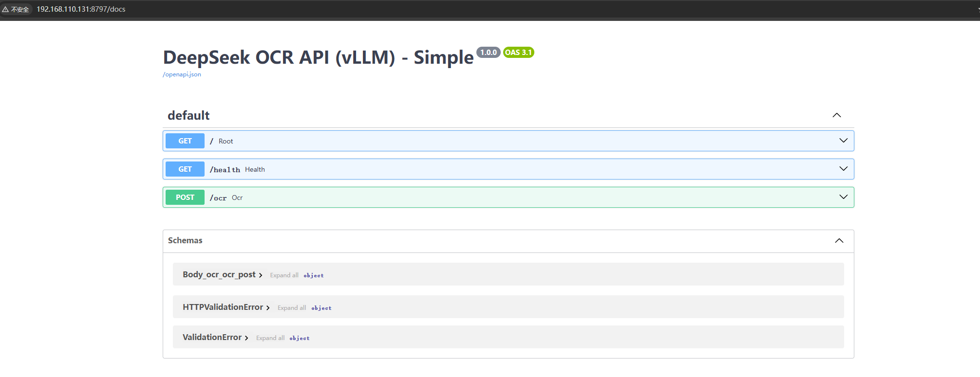Click the URL 192.168.110.131:8797/docs address field
980x377 pixels.
pyautogui.click(x=81, y=9)
